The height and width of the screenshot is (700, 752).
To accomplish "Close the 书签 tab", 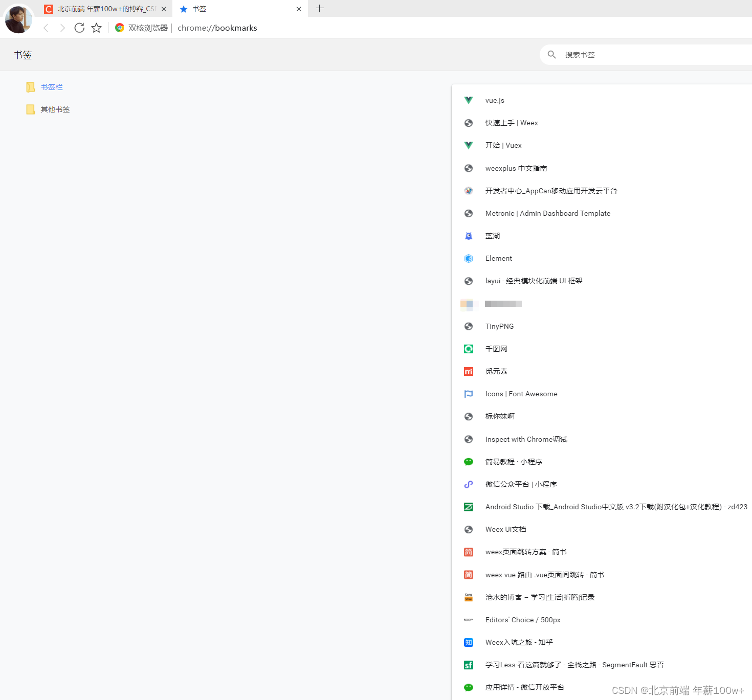I will (299, 9).
